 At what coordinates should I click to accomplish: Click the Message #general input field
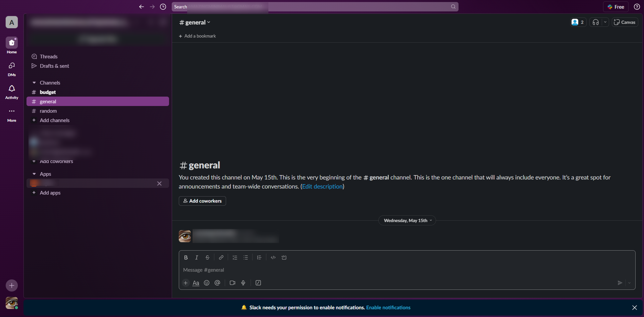point(407,270)
